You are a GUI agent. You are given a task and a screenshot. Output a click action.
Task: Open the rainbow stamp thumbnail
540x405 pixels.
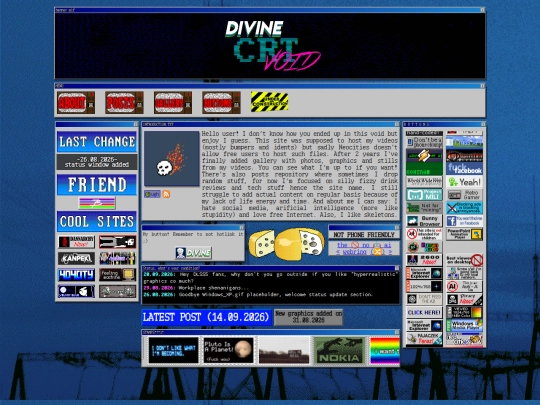[x=384, y=350]
